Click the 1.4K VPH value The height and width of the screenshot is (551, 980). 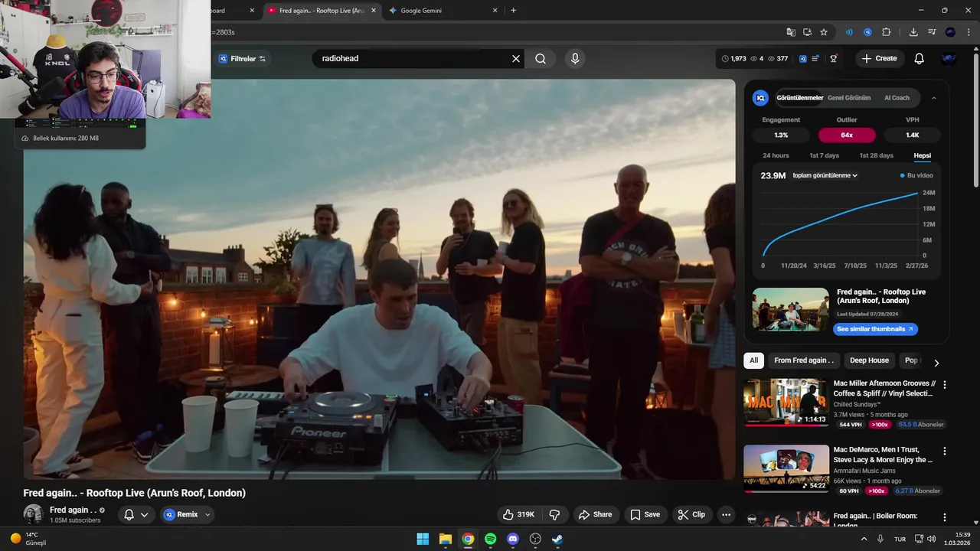(x=913, y=135)
